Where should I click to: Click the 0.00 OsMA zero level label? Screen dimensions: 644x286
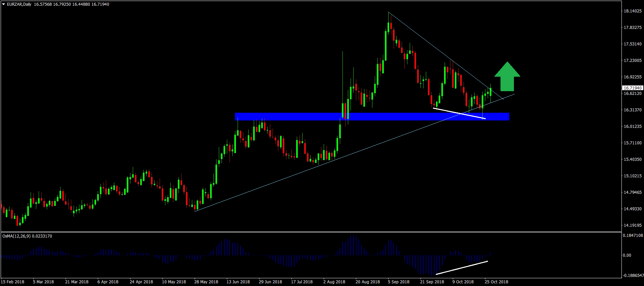click(627, 255)
